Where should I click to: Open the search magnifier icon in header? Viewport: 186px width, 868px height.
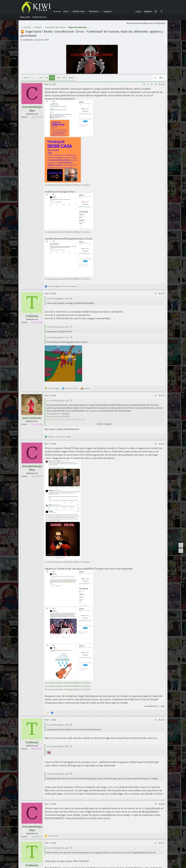tap(161, 11)
